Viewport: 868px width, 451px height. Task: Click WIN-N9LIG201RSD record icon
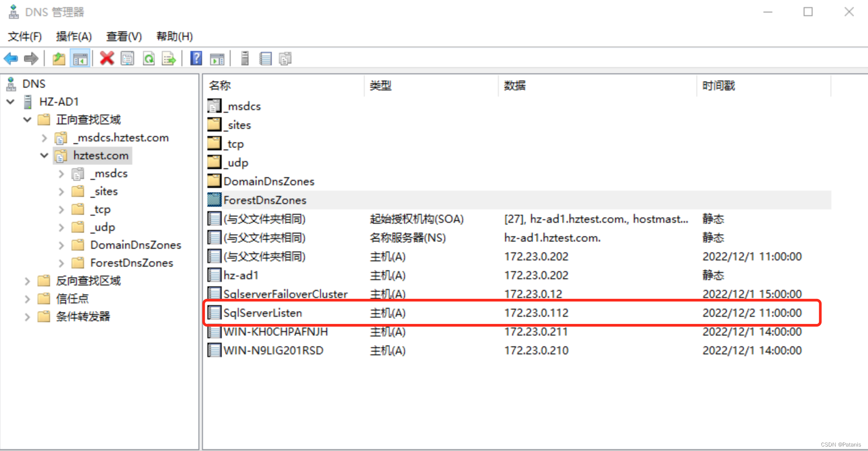point(215,350)
